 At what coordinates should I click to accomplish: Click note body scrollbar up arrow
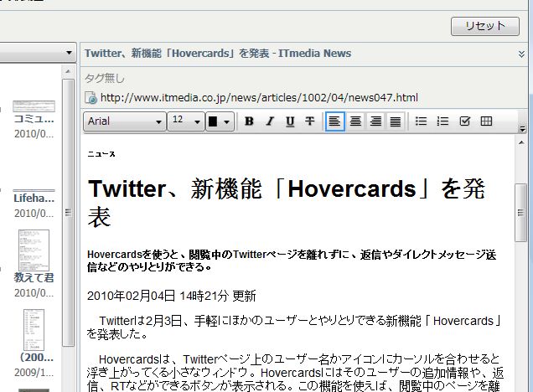521,142
